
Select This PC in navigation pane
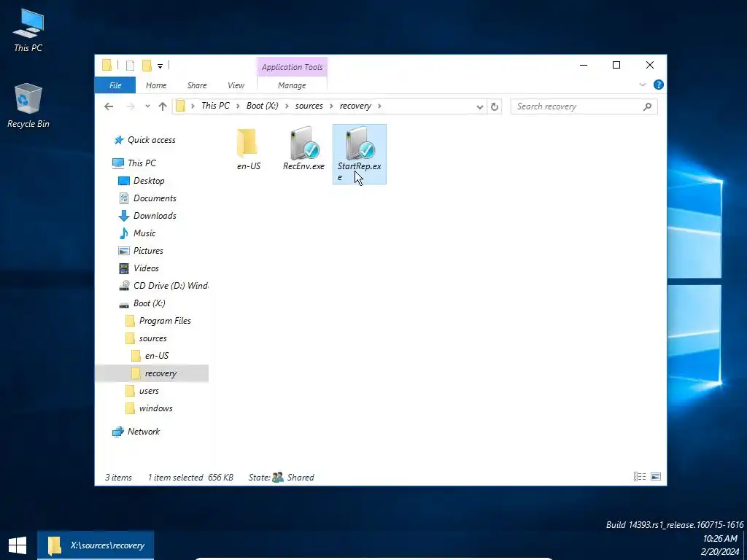134,163
